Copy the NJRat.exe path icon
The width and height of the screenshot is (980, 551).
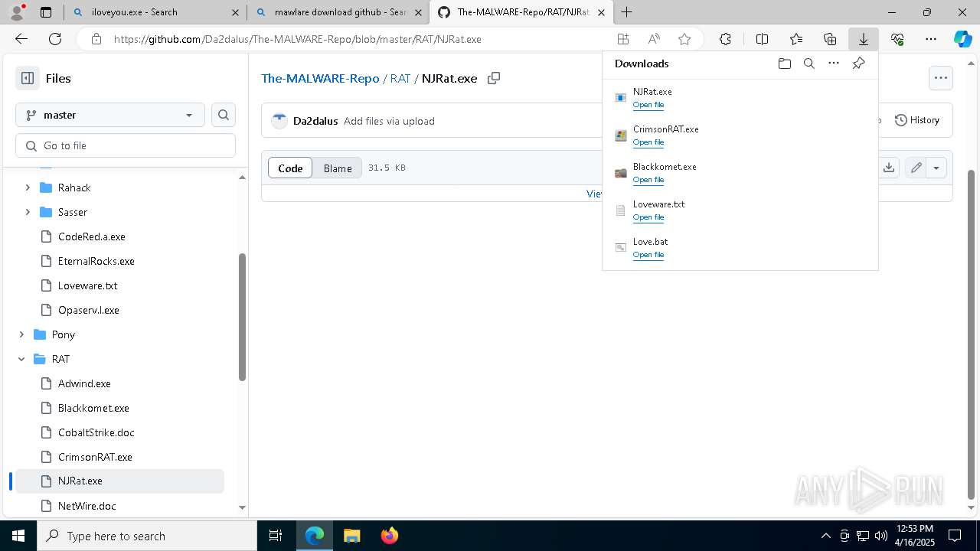(494, 78)
